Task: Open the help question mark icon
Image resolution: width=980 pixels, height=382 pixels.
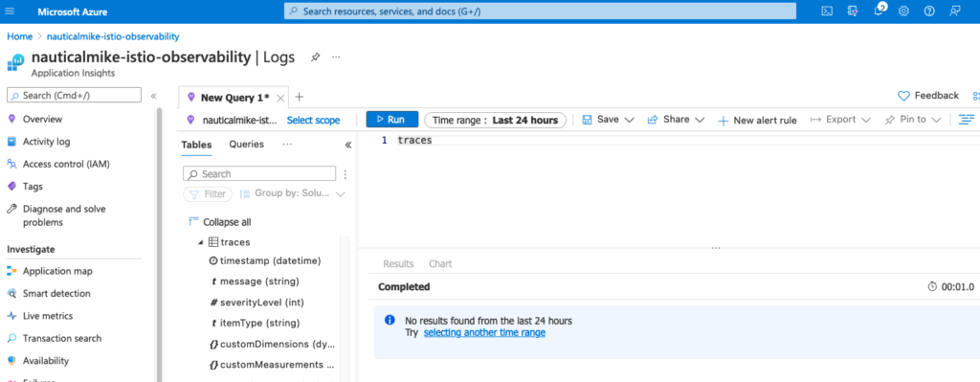Action: click(929, 11)
